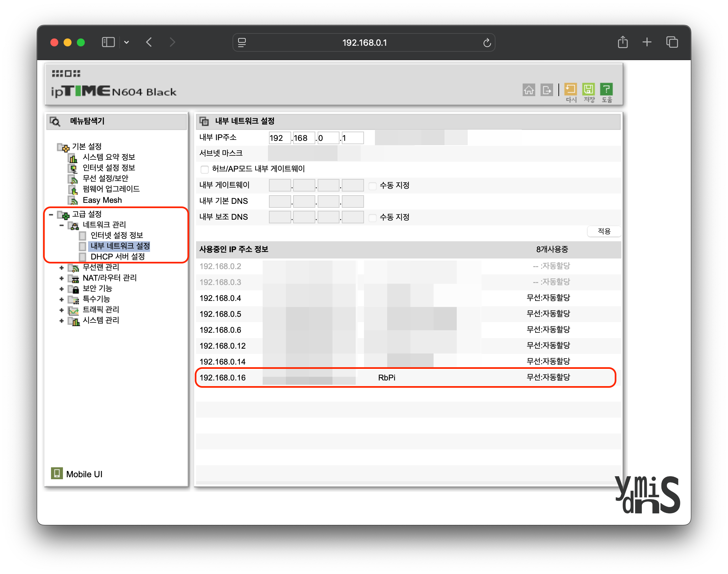This screenshot has height=574, width=728.
Task: Check 수동 지정 for 내부 보조 DNS
Action: (372, 218)
